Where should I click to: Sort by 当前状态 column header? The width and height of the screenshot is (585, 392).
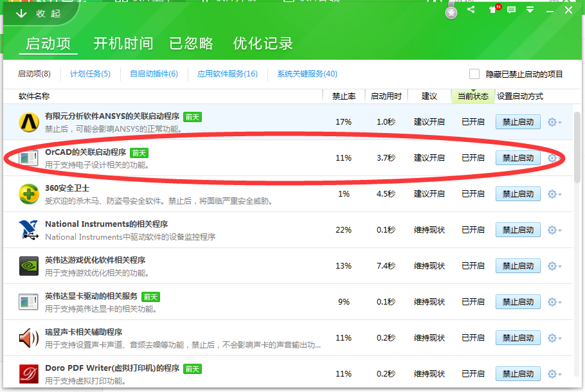pyautogui.click(x=473, y=96)
